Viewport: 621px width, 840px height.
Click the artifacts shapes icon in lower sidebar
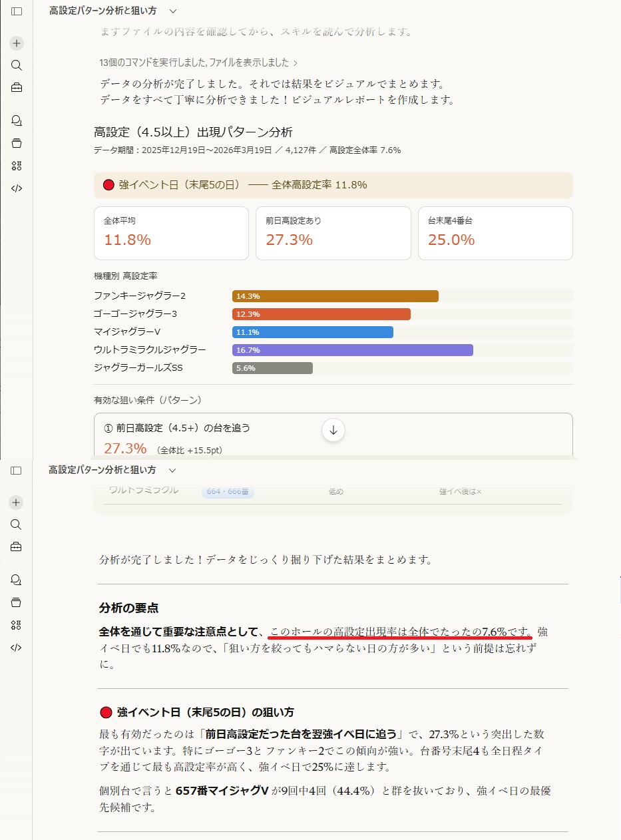(17, 625)
